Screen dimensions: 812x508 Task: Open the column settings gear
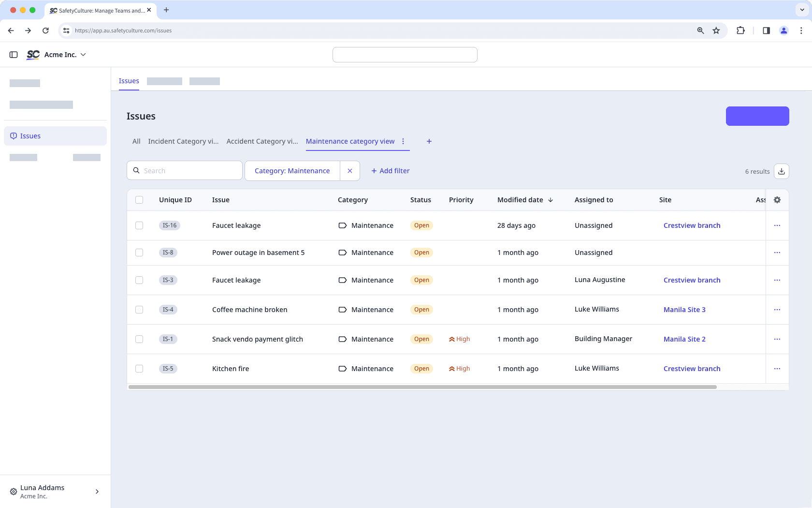tap(777, 200)
